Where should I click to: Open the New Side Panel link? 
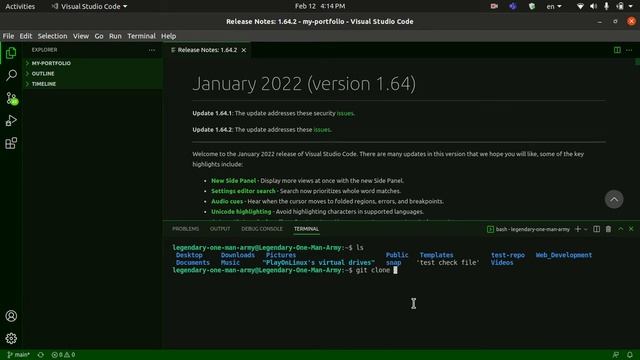[x=233, y=180]
